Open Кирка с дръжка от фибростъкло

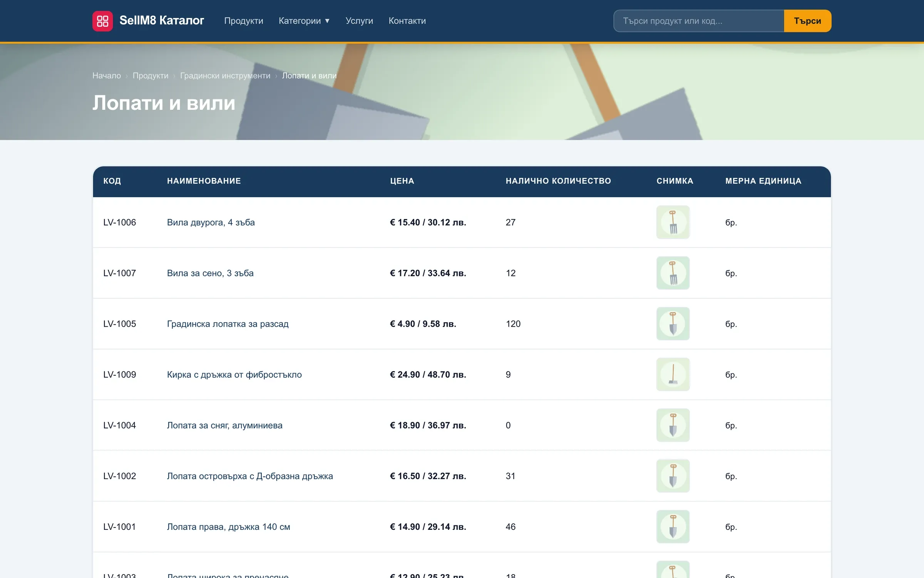click(x=234, y=375)
